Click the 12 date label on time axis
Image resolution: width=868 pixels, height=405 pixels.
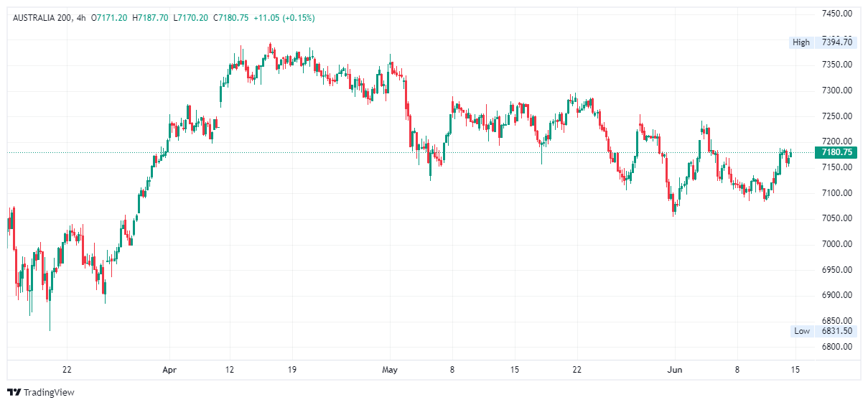click(x=229, y=371)
